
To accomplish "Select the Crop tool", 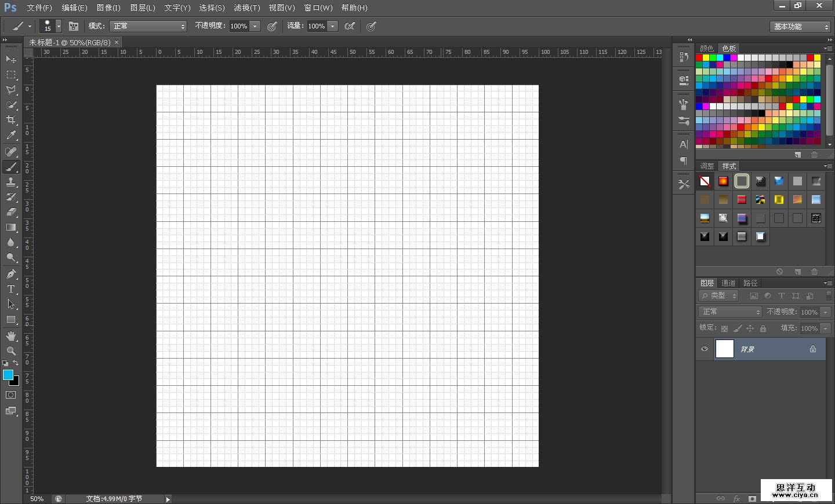I will 11,120.
